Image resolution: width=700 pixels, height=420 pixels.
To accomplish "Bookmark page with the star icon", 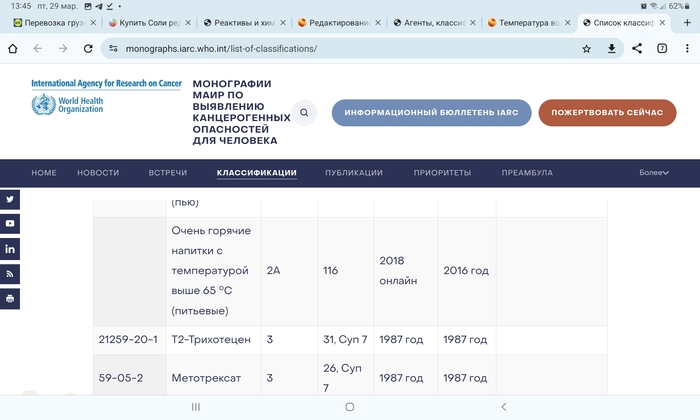I will pos(586,48).
